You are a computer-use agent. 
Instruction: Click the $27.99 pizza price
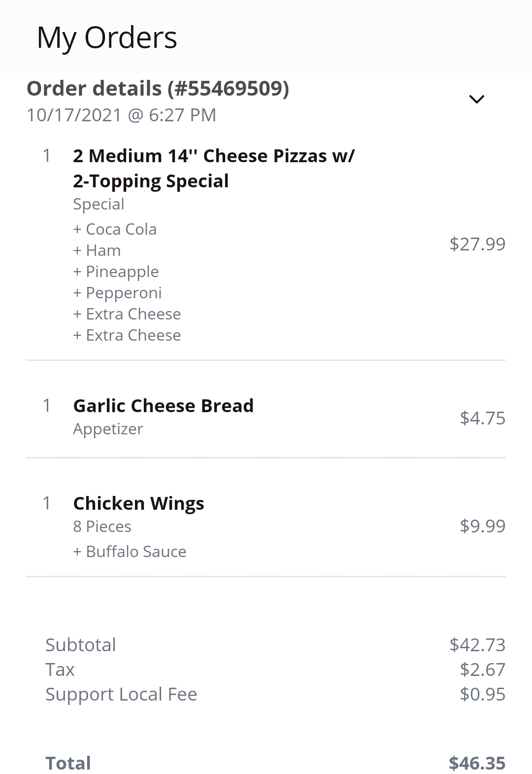pyautogui.click(x=477, y=244)
